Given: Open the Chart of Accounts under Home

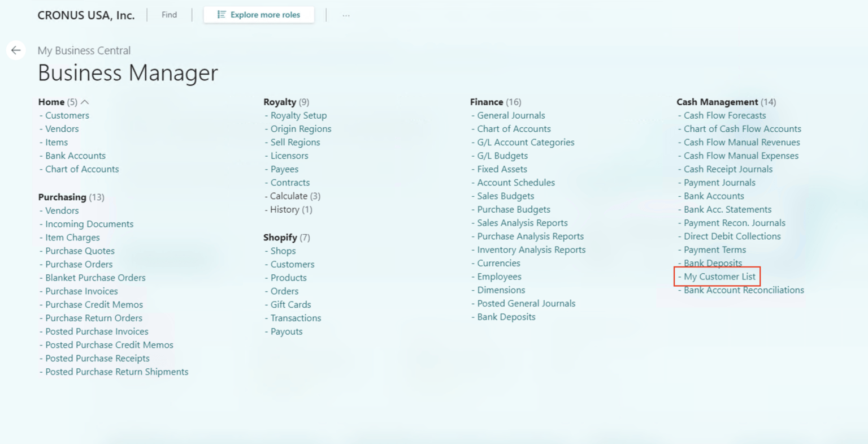Looking at the screenshot, I should 81,169.
